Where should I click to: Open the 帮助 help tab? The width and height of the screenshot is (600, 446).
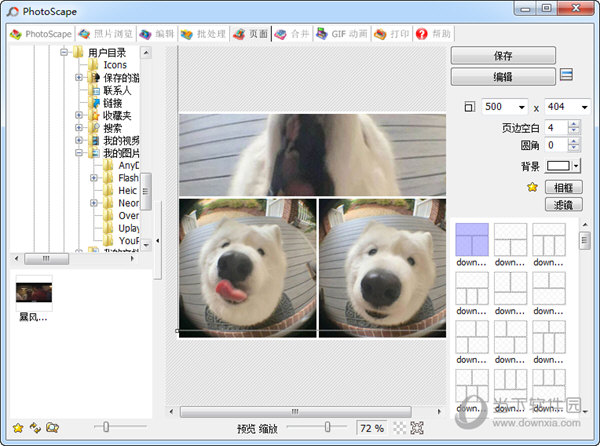[436, 33]
